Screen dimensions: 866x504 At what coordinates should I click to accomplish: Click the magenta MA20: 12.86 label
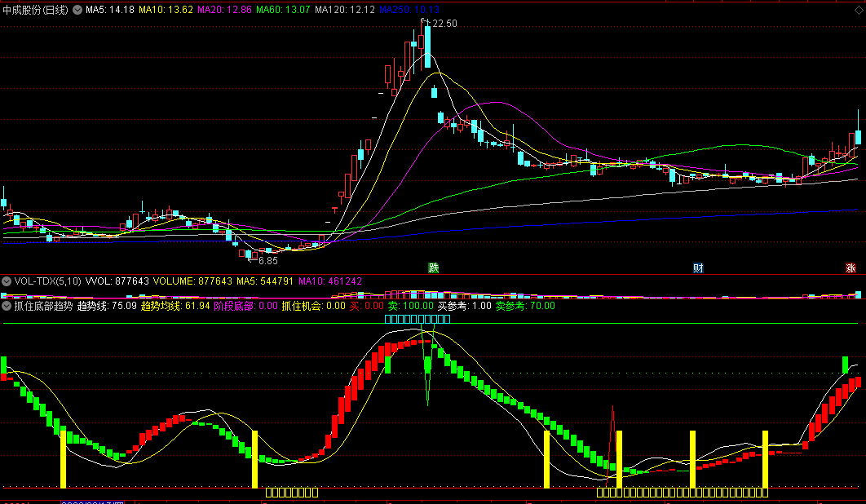pos(224,10)
